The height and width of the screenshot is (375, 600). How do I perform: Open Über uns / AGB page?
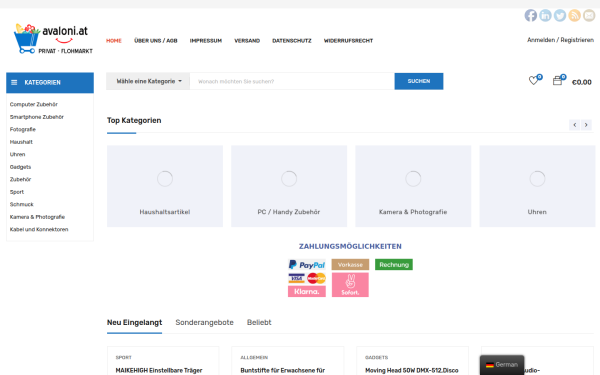[x=156, y=41]
